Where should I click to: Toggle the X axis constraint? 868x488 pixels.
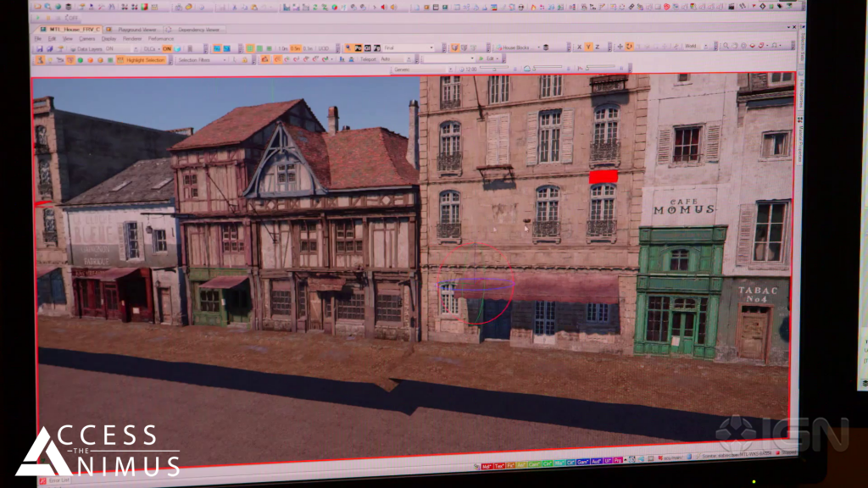578,47
